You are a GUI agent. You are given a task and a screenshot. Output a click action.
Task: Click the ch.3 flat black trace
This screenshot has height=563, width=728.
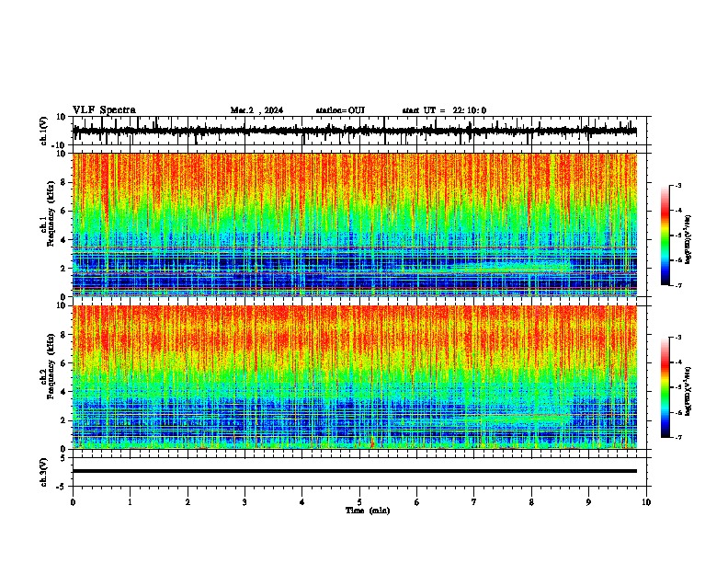coord(355,471)
